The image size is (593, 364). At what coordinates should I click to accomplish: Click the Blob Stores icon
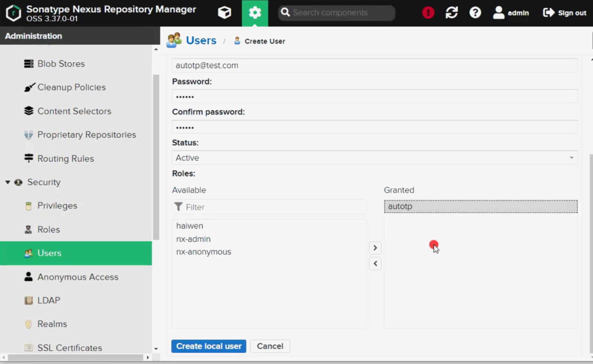click(29, 64)
